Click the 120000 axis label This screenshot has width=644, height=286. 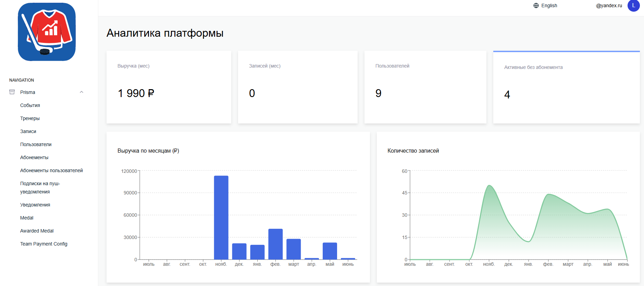click(129, 171)
